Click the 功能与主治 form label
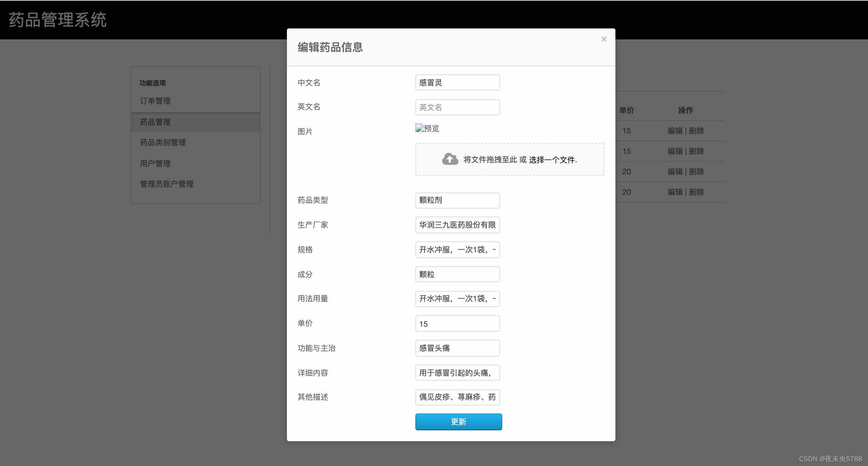868x466 pixels. pos(316,348)
